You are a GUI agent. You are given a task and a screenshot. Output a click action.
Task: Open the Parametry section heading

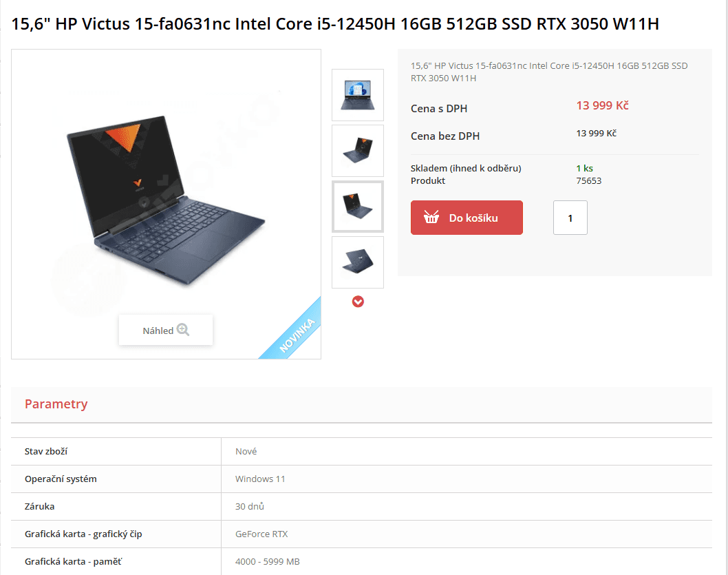[x=56, y=404]
